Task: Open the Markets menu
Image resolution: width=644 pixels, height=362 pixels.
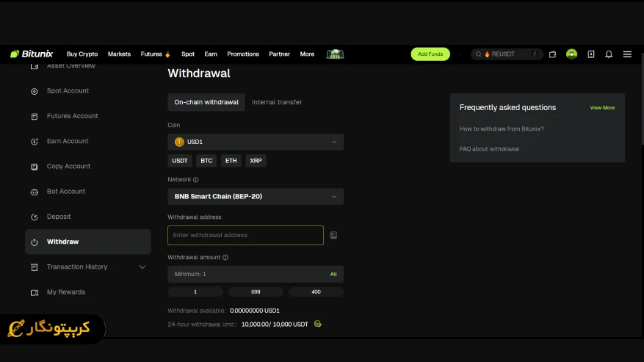Action: 119,54
